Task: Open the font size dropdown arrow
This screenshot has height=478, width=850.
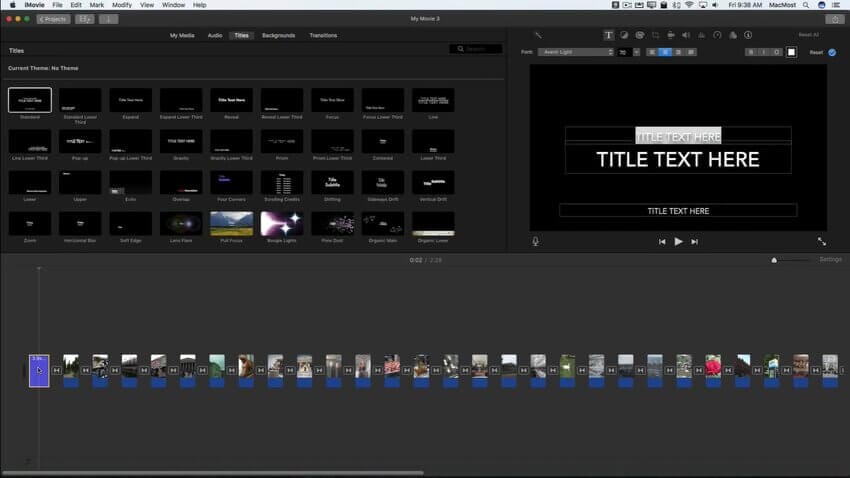Action: click(x=636, y=52)
